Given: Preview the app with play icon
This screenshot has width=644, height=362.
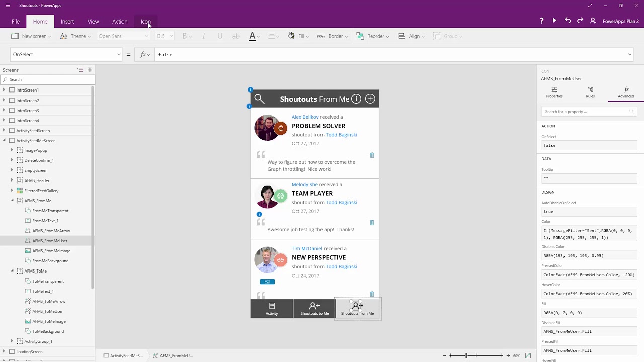Looking at the screenshot, I should 554,21.
